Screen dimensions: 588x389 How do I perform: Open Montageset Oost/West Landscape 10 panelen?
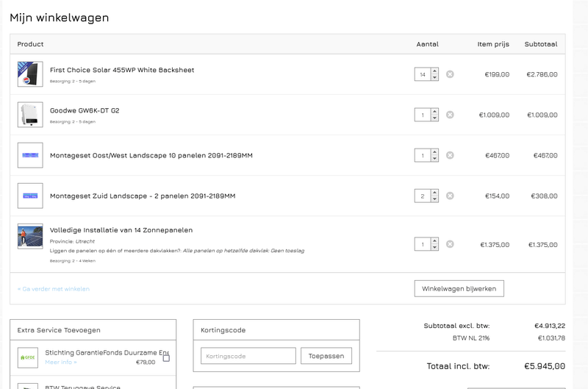[x=151, y=155]
